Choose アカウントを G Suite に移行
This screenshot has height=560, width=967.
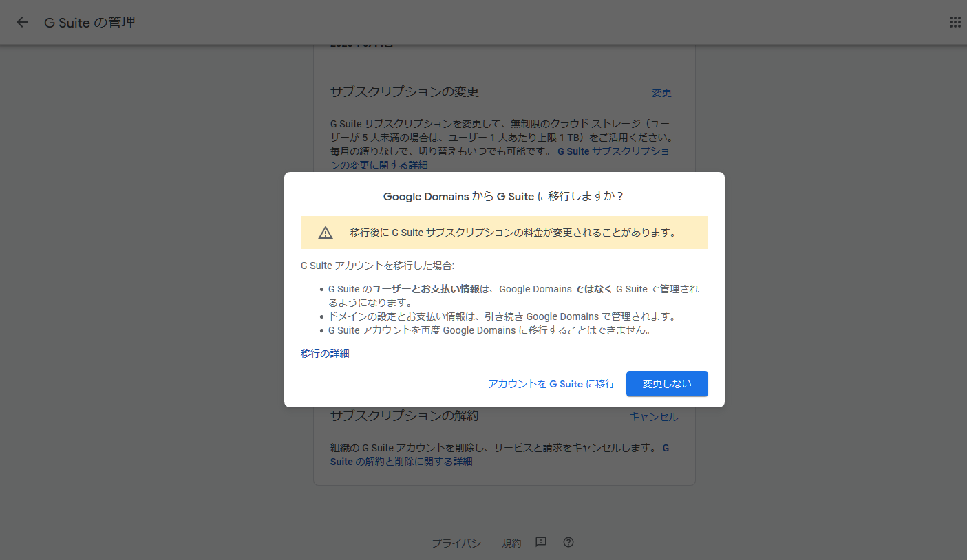(551, 384)
